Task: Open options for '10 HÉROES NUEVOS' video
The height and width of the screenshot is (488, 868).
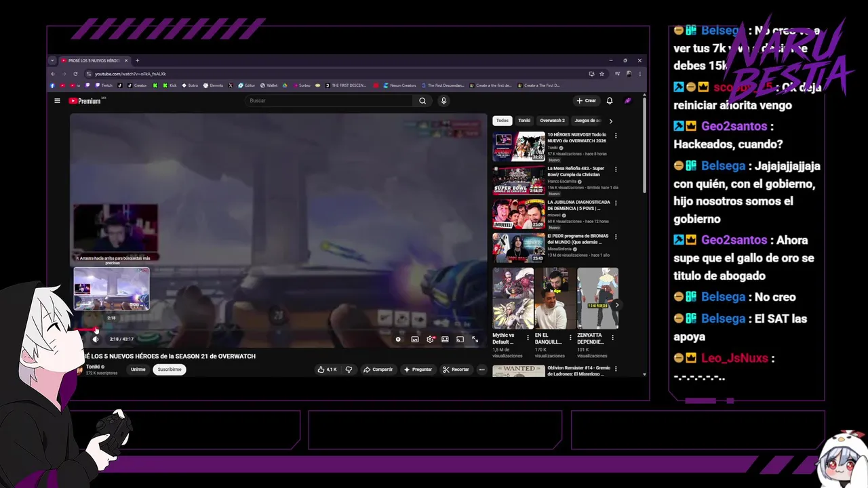Action: pyautogui.click(x=616, y=136)
